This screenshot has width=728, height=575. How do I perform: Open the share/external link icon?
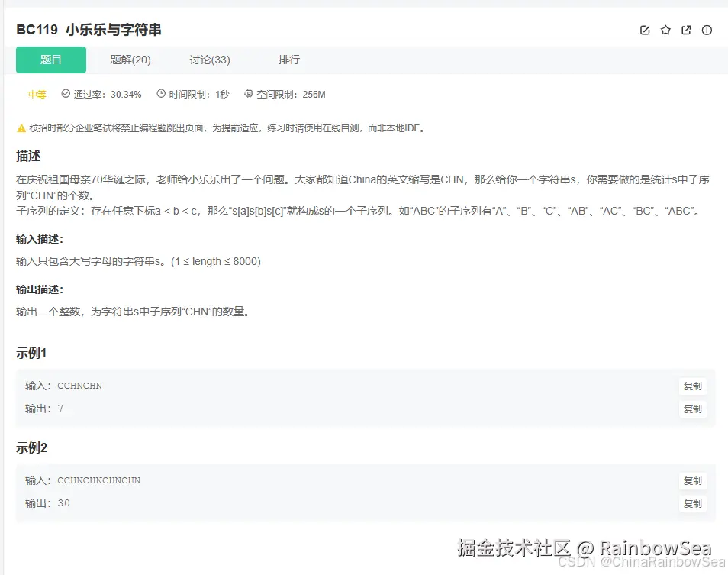tap(686, 30)
